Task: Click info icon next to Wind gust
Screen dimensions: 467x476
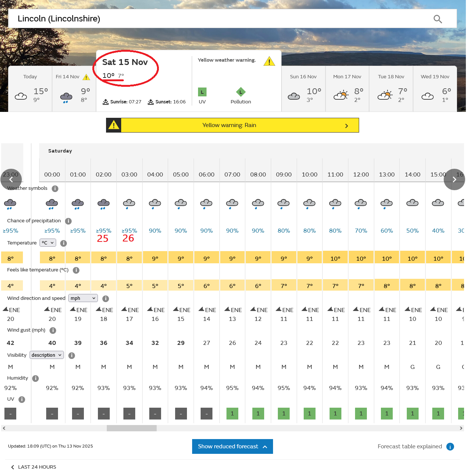Action: (53, 331)
